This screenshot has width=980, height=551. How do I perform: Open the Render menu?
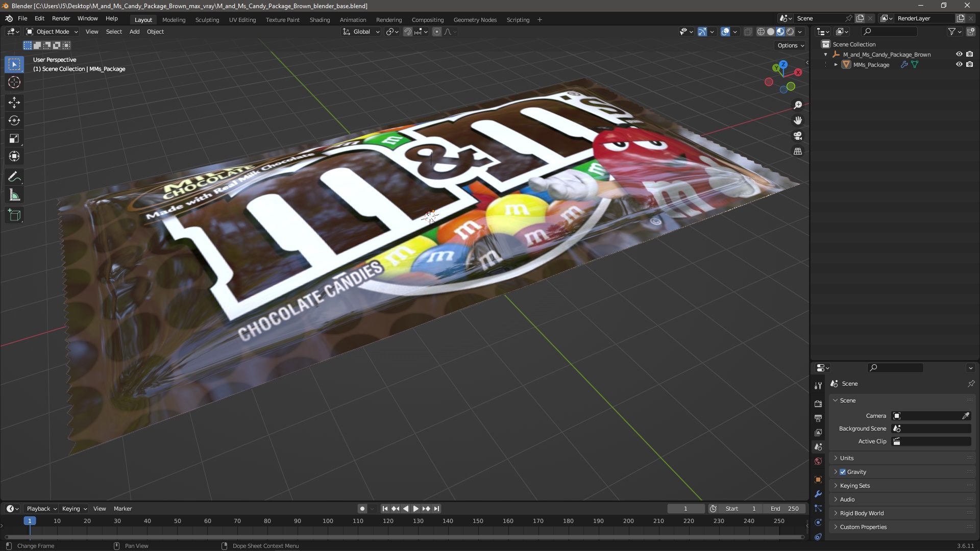pyautogui.click(x=61, y=18)
